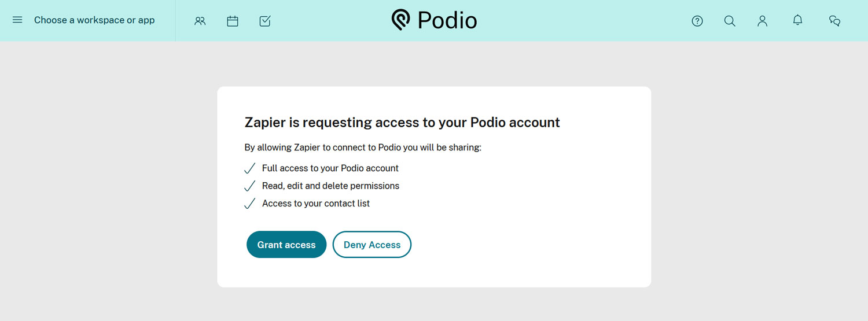Click the Zapier requesting access heading
The height and width of the screenshot is (321, 868).
402,123
